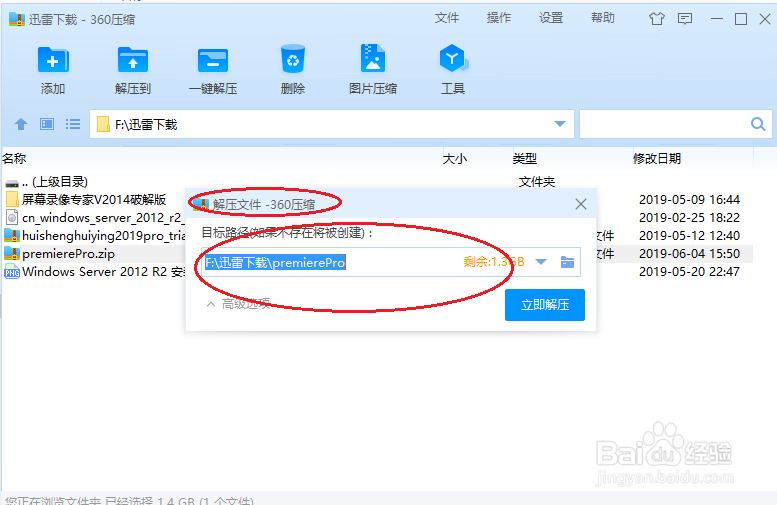777x505 pixels.
Task: Click the 添加 (Add) toolbar icon
Action: [x=53, y=61]
